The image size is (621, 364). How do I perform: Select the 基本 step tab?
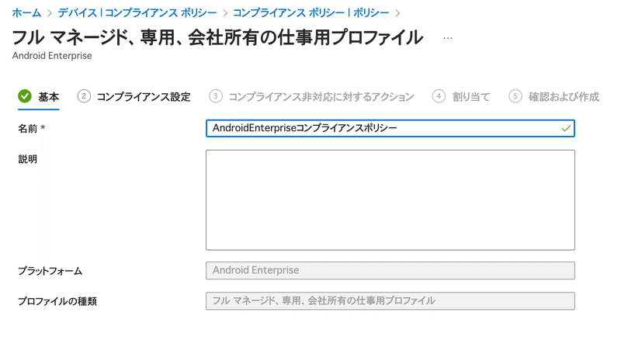[x=38, y=97]
